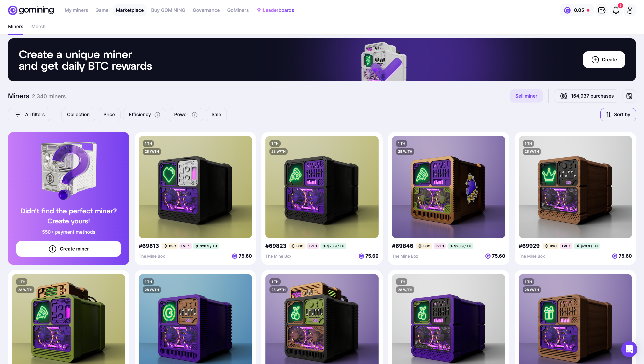Switch to the Merch tab
The height and width of the screenshot is (364, 644).
38,27
